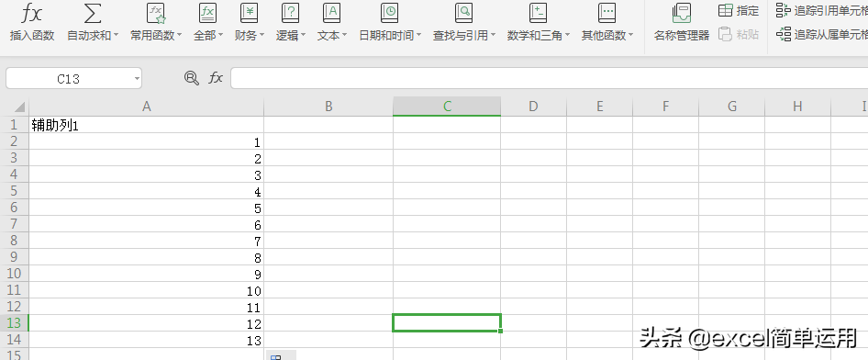This screenshot has width=868, height=360.
Task: Select row 14 header
Action: pos(14,340)
